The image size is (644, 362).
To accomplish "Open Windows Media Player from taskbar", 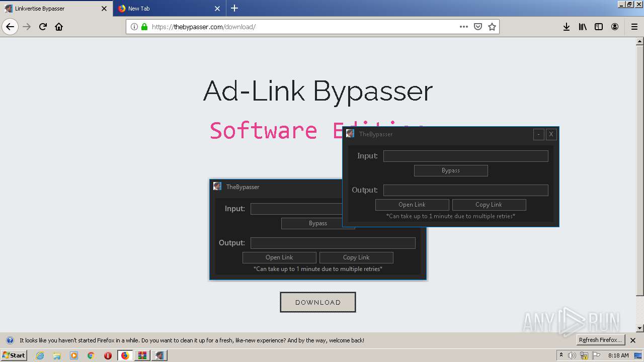I will point(74,355).
